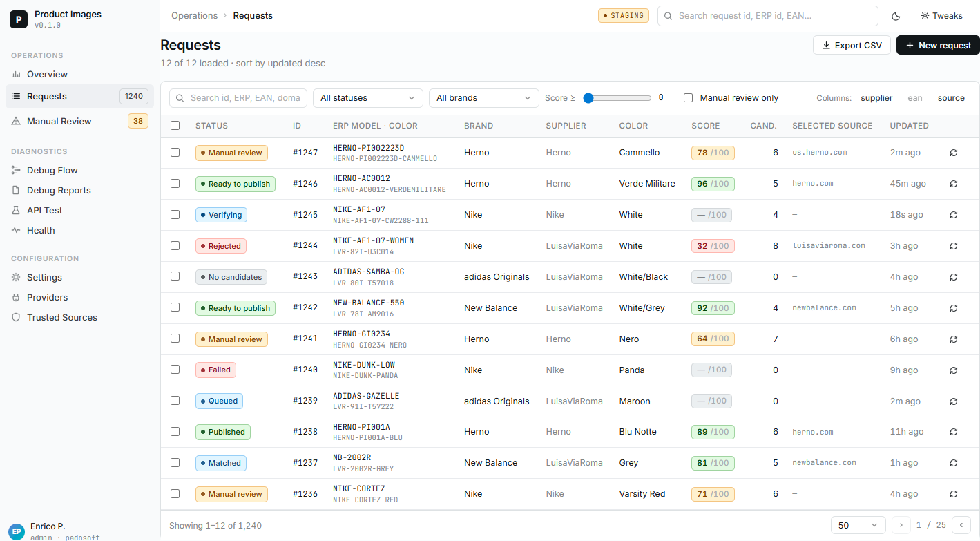Check the select-all header checkbox
The width and height of the screenshot is (980, 541).
pos(175,126)
